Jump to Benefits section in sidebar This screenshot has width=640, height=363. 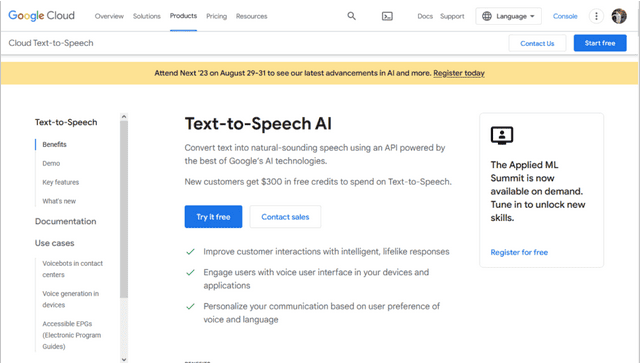point(54,145)
